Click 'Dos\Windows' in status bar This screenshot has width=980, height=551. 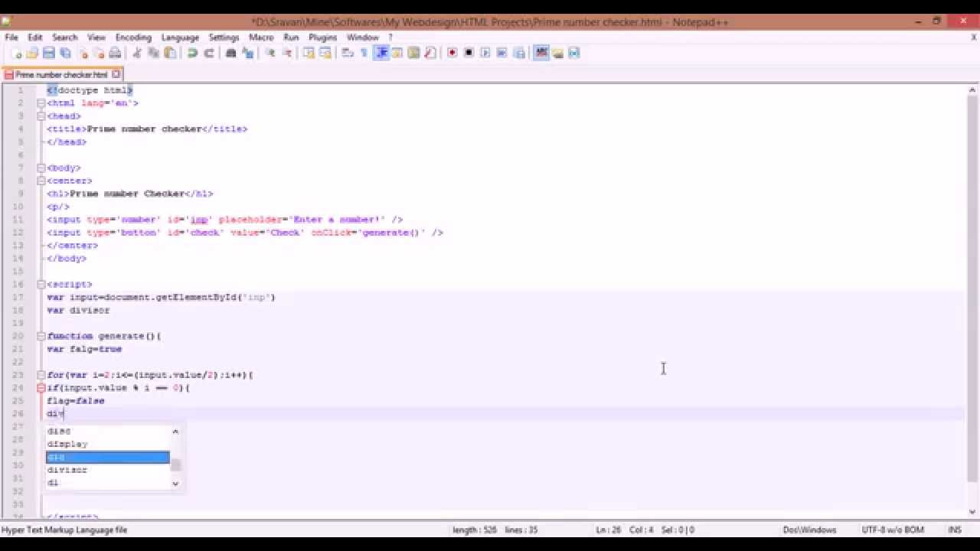coord(809,530)
